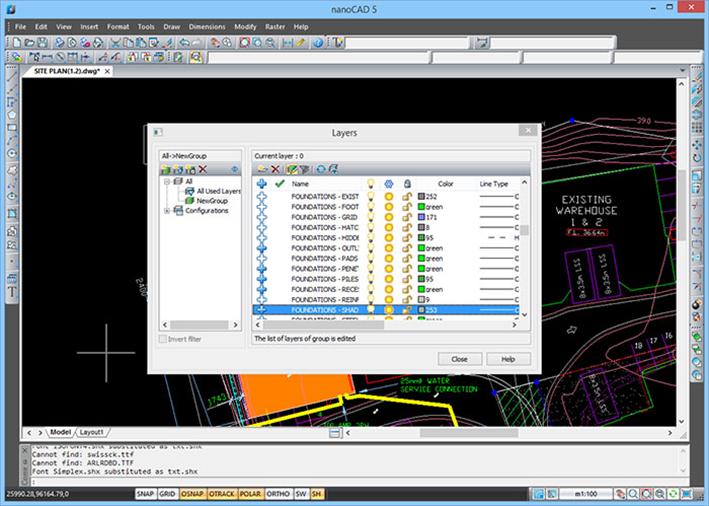The image size is (709, 506).
Task: Click red X delete layer icon
Action: point(275,169)
